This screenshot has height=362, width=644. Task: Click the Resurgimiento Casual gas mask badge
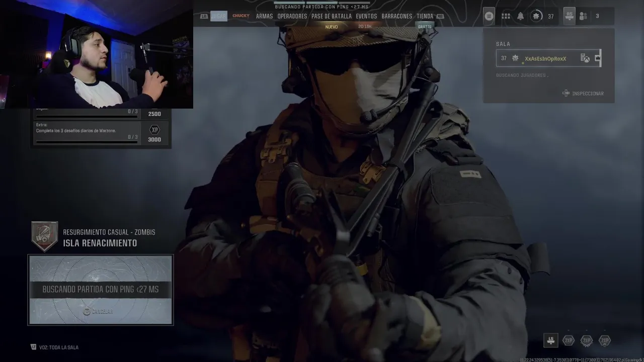coord(44,236)
